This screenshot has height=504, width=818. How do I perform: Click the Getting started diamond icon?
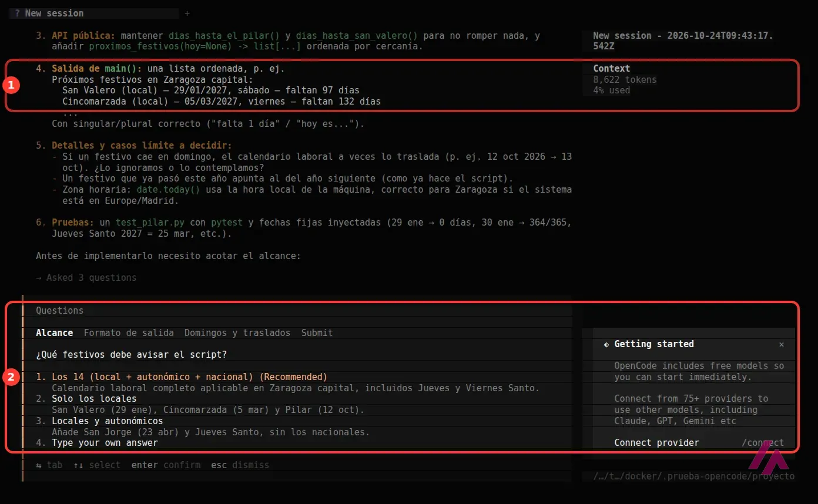pos(606,344)
